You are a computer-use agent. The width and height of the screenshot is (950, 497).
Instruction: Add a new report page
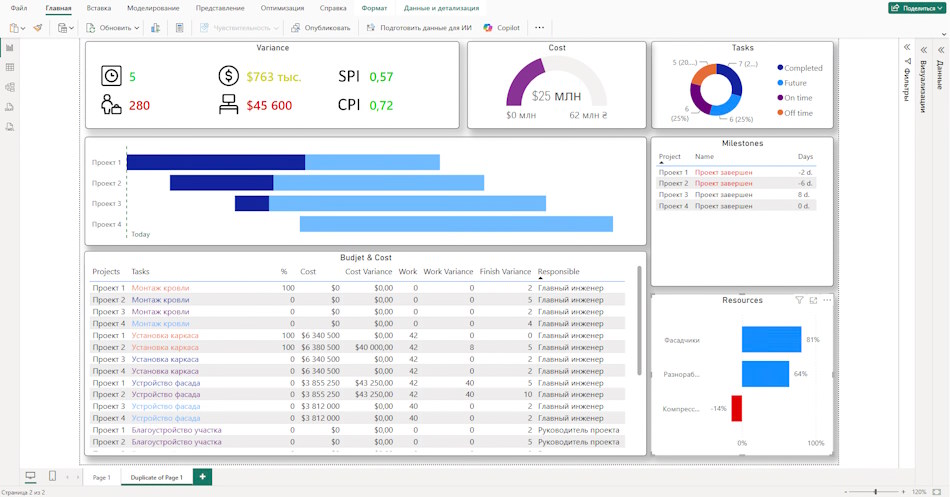pyautogui.click(x=202, y=477)
